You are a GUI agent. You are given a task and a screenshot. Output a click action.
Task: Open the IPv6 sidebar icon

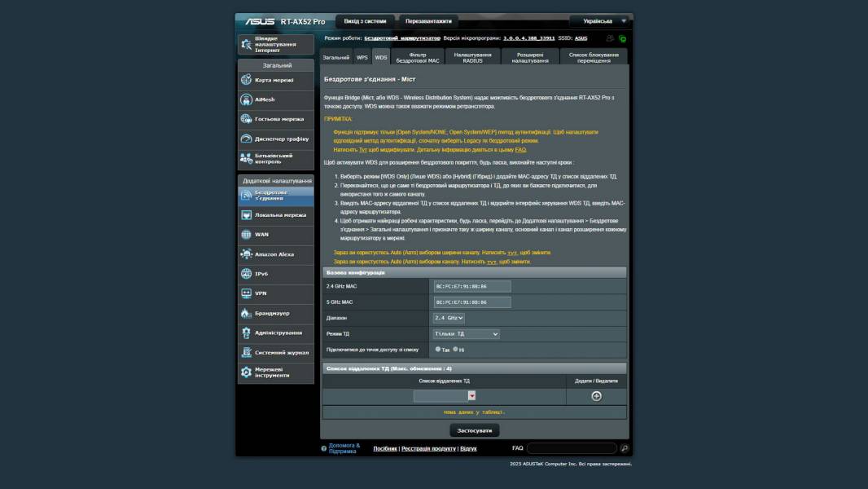(x=247, y=274)
